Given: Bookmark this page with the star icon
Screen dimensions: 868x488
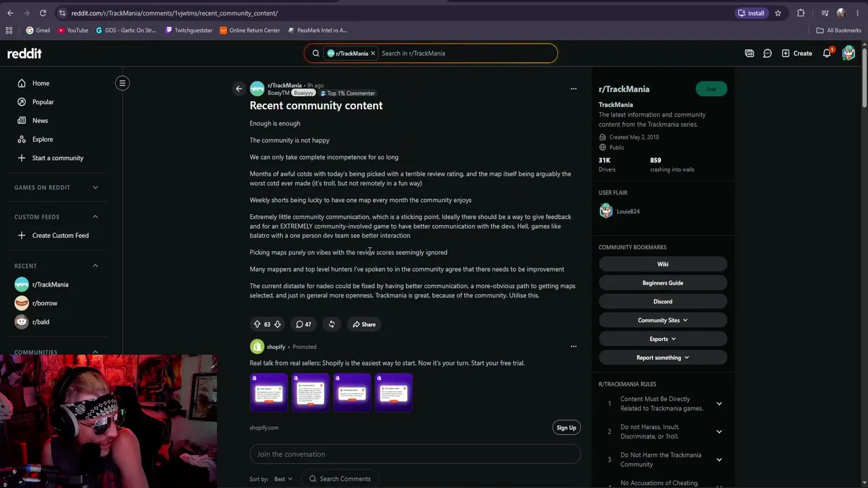Looking at the screenshot, I should [778, 13].
